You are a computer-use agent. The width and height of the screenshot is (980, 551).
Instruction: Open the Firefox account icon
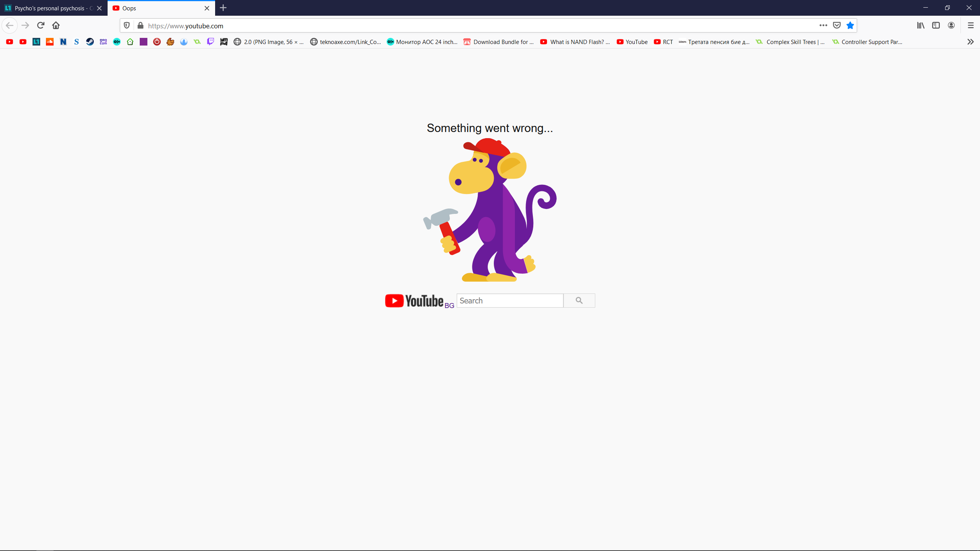pyautogui.click(x=951, y=26)
